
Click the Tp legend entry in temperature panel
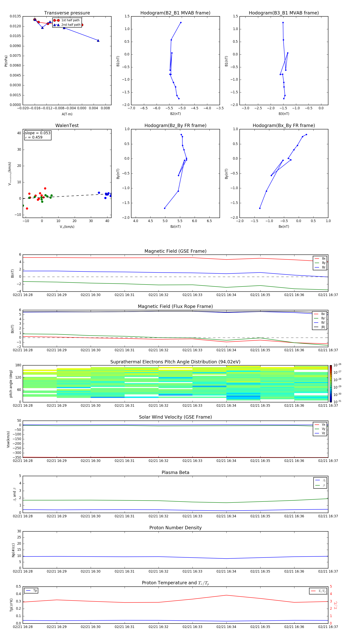click(31, 591)
